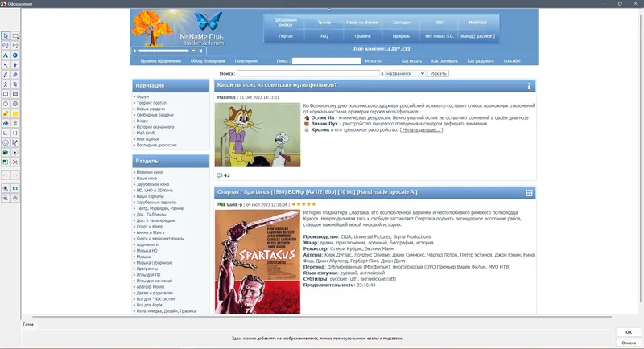Viewport: 644px width, 349px height.
Task: Open 'Новинки кино' in Разделы
Action: coord(150,172)
